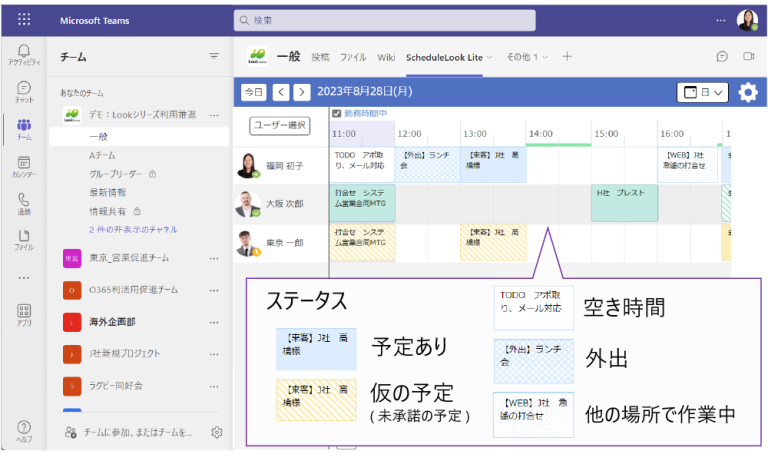Go to next day arrow
The height and width of the screenshot is (461, 768).
[302, 92]
